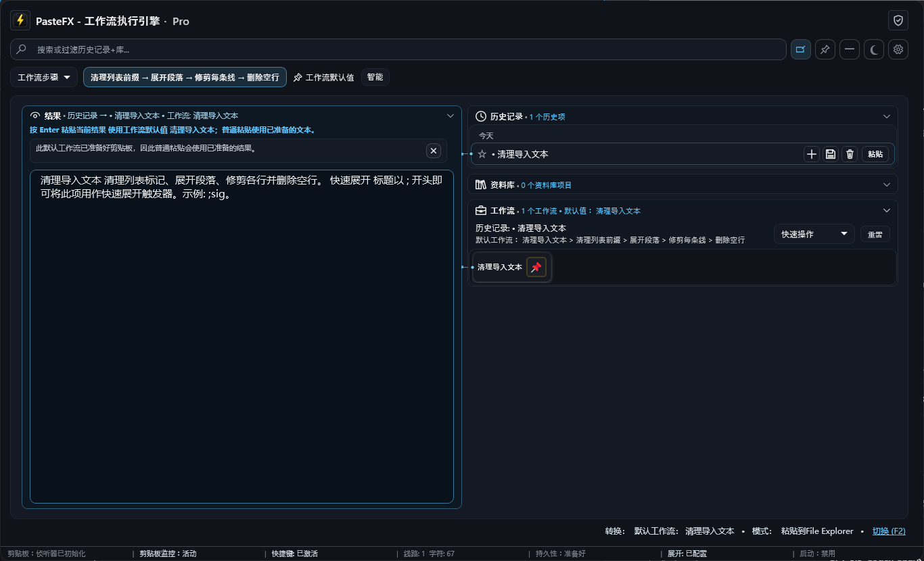Dismiss the clipboard-ready notice with X
The width and height of the screenshot is (924, 561).
[434, 151]
